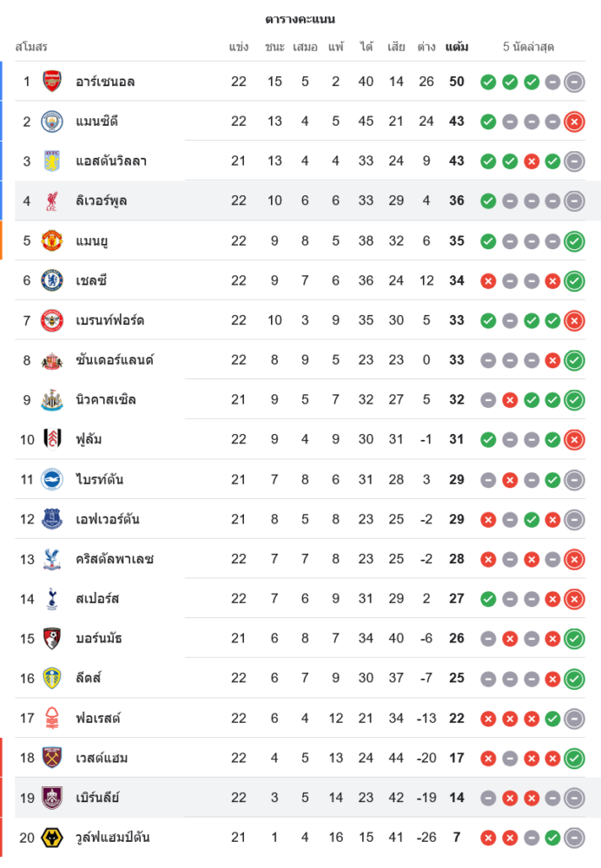Click the West Ham crest icon

pyautogui.click(x=52, y=758)
